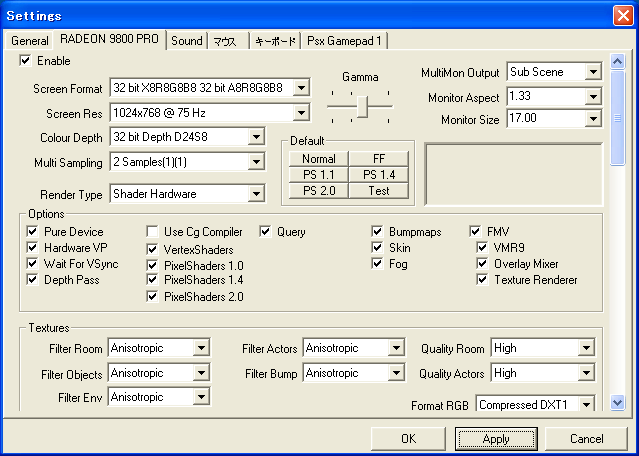Disable Wait For VSync option

click(33, 264)
